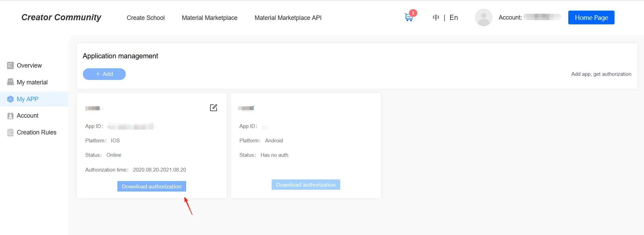The image size is (644, 235).
Task: Select the blurred account name
Action: tap(542, 17)
